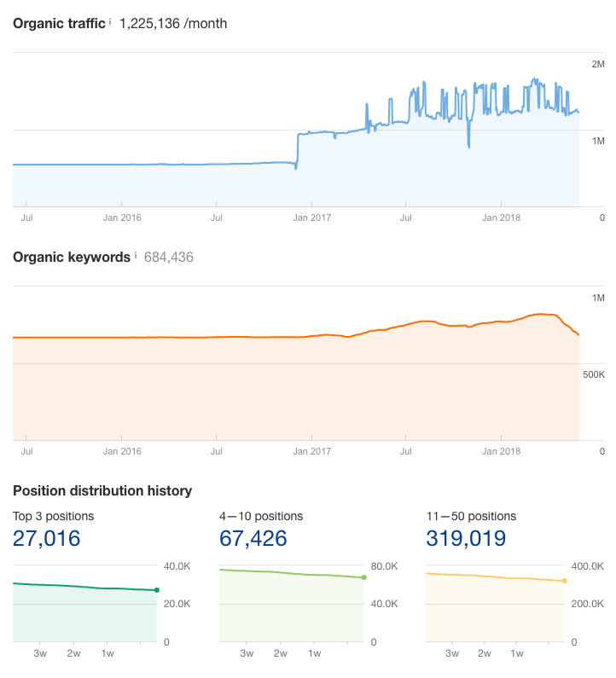616x678 pixels.
Task: Click the green endpoint dot on Top 3 chart
Action: (157, 590)
